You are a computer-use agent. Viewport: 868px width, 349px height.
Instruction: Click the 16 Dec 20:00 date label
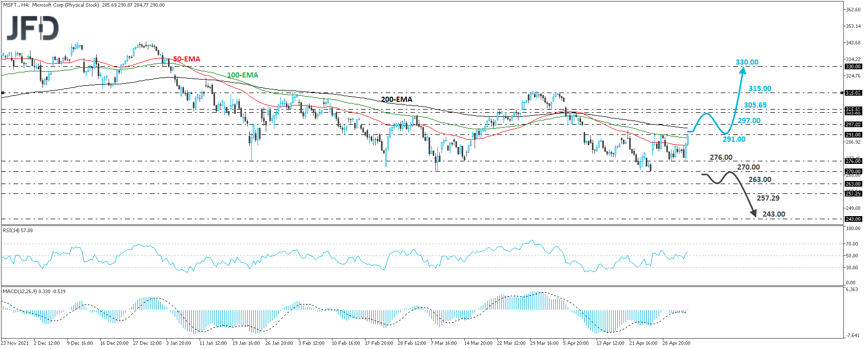point(114,343)
